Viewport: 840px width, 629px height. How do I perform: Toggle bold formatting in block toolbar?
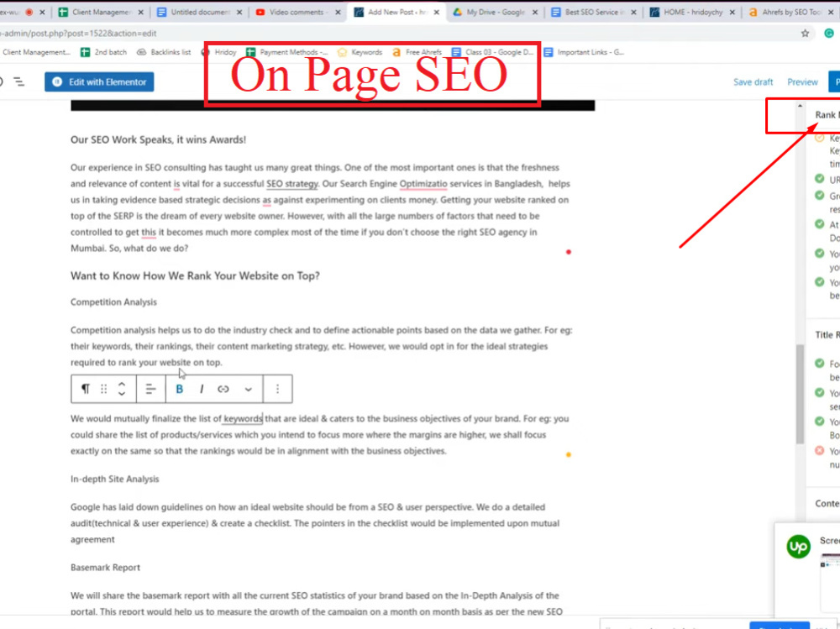tap(180, 389)
